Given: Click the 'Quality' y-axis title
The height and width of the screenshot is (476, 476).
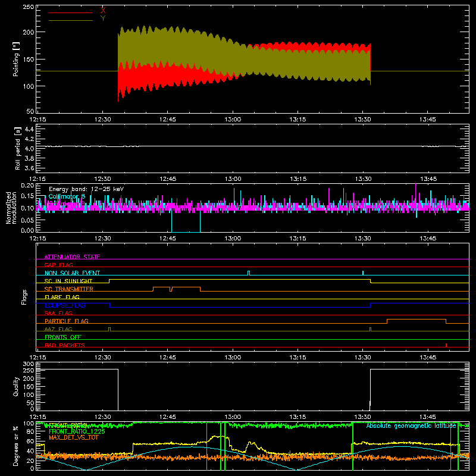Looking at the screenshot, I should tap(16, 386).
